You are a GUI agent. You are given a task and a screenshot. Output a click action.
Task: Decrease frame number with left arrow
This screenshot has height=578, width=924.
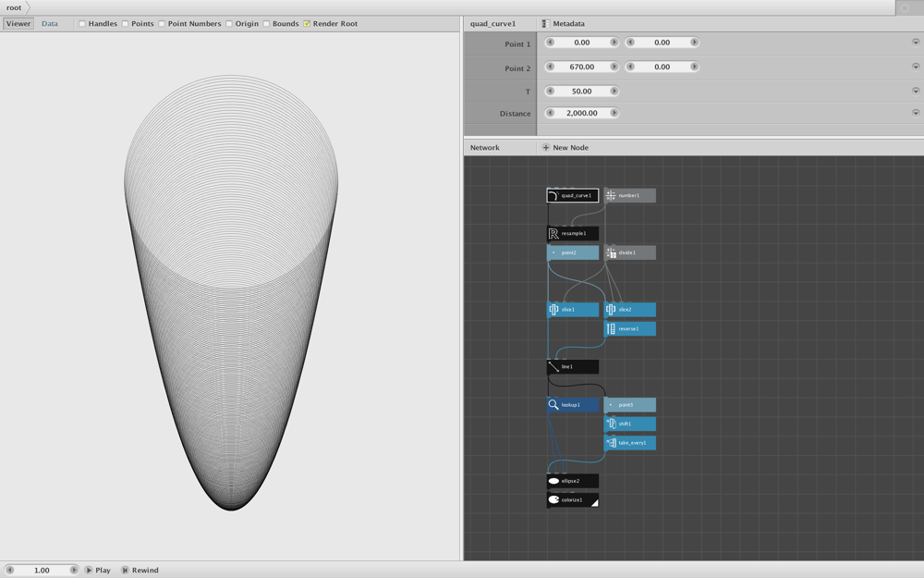(9, 570)
